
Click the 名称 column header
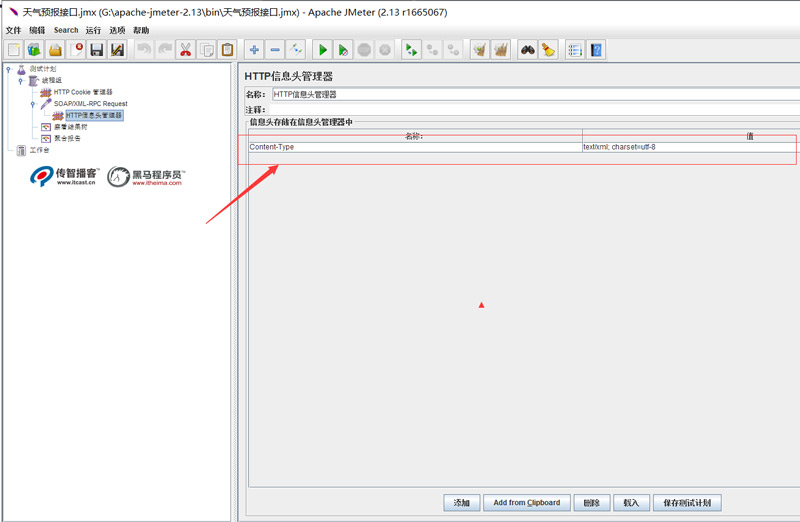[x=415, y=136]
